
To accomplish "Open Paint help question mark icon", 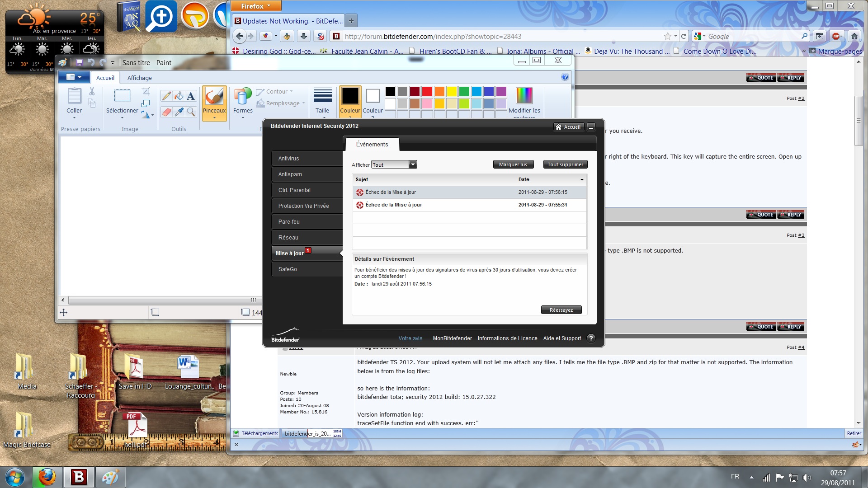I will point(565,77).
